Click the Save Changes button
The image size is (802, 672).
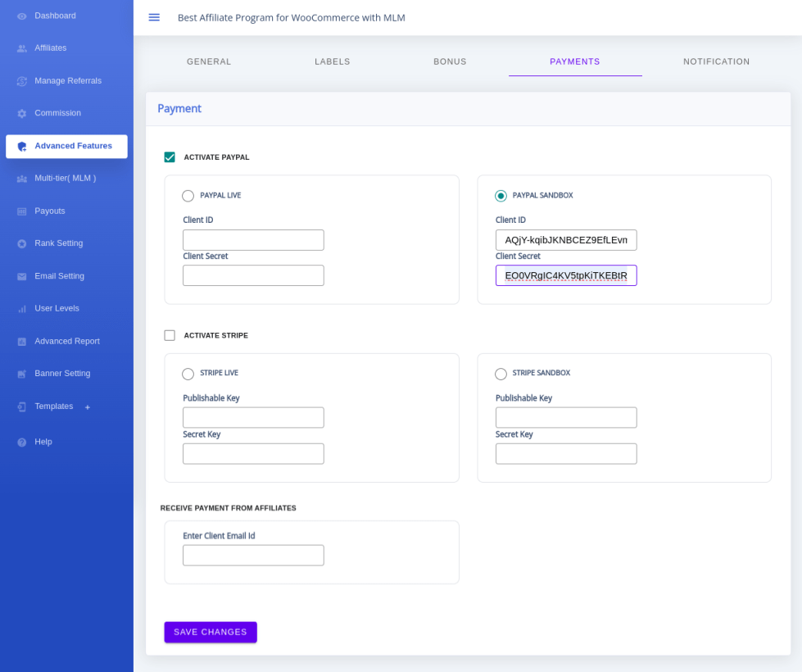coord(211,632)
